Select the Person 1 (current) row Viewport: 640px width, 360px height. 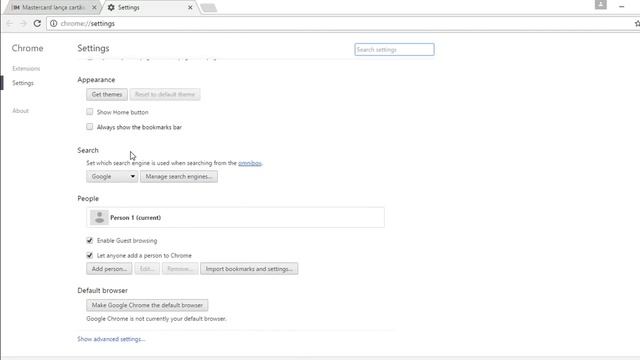click(x=236, y=218)
